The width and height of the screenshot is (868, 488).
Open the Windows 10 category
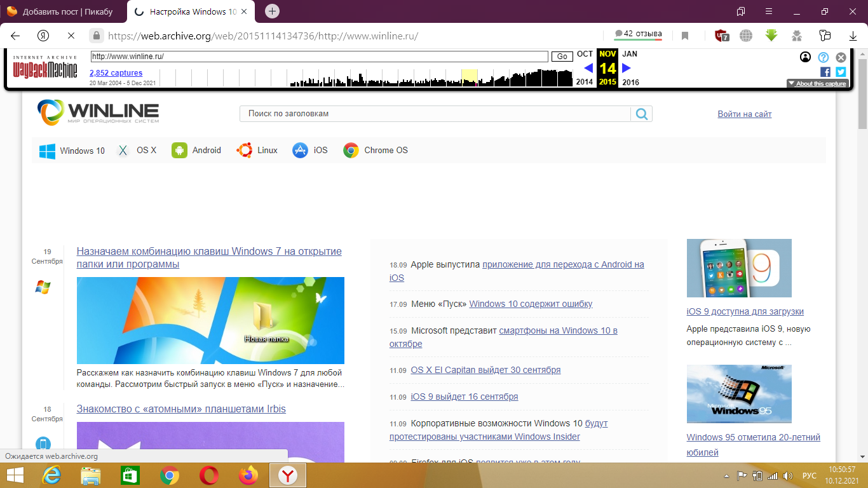[72, 151]
